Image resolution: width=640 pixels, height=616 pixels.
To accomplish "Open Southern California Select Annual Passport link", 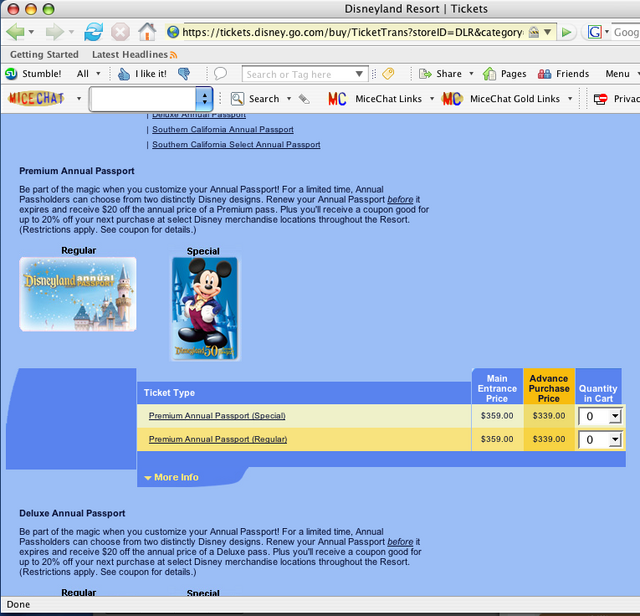I will point(236,145).
